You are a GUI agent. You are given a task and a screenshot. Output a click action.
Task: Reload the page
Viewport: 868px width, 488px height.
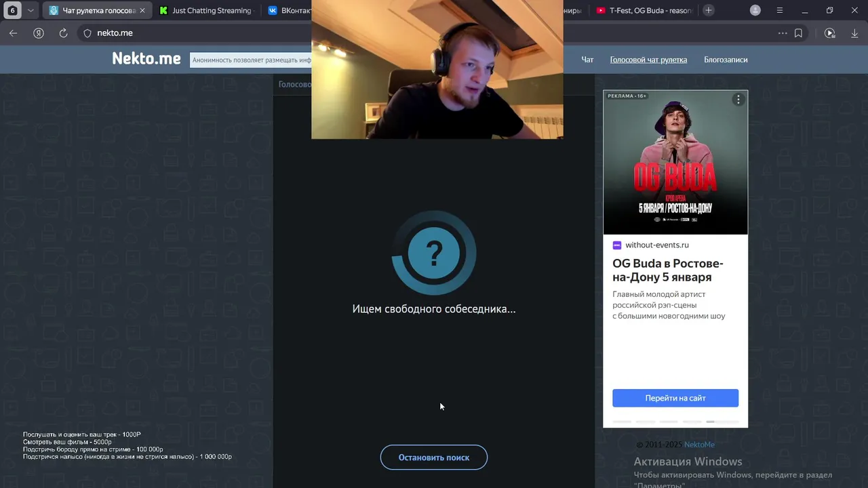click(x=63, y=33)
